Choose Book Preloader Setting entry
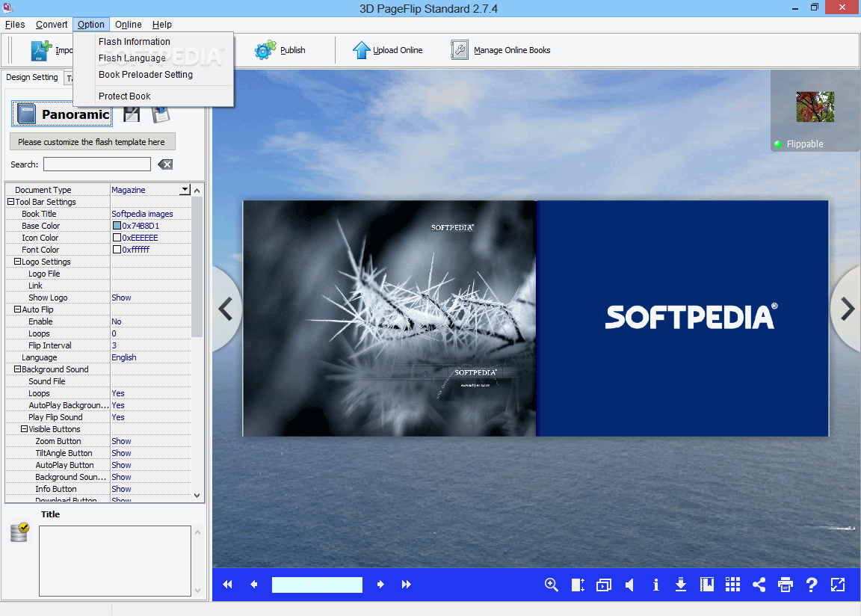 click(x=153, y=75)
